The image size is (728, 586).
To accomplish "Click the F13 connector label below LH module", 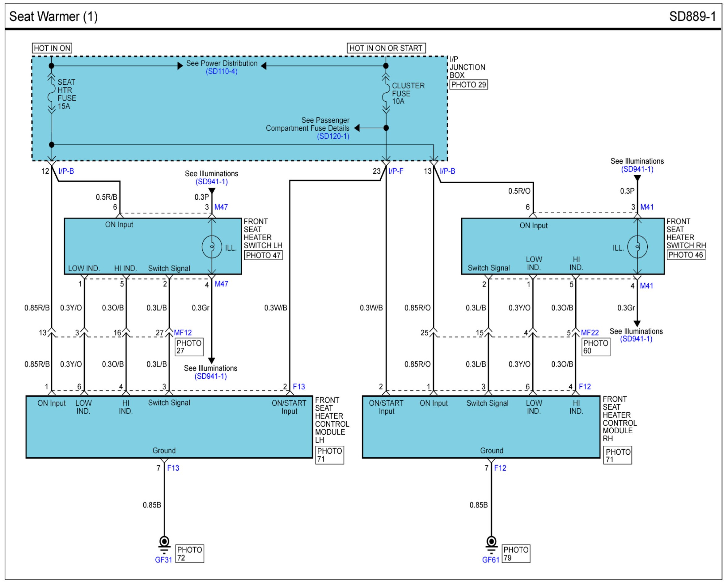I will click(173, 468).
